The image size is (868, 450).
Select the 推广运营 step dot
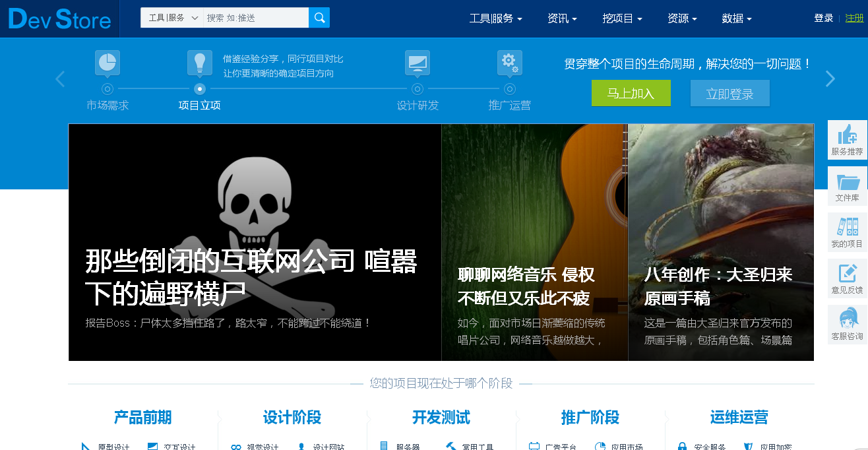coord(510,88)
